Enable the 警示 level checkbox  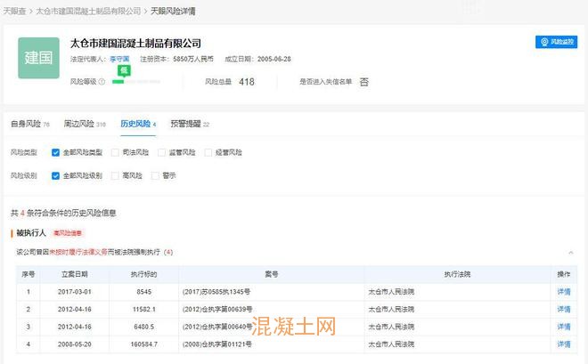(x=156, y=176)
